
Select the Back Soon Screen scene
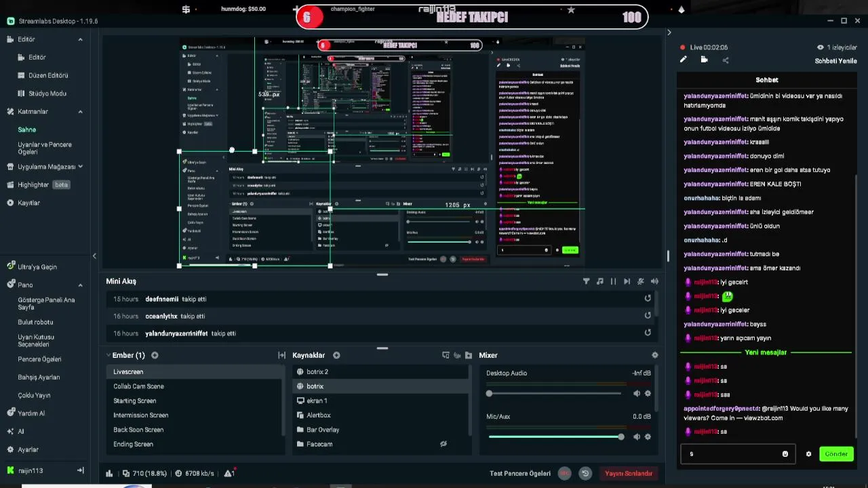[x=194, y=430]
